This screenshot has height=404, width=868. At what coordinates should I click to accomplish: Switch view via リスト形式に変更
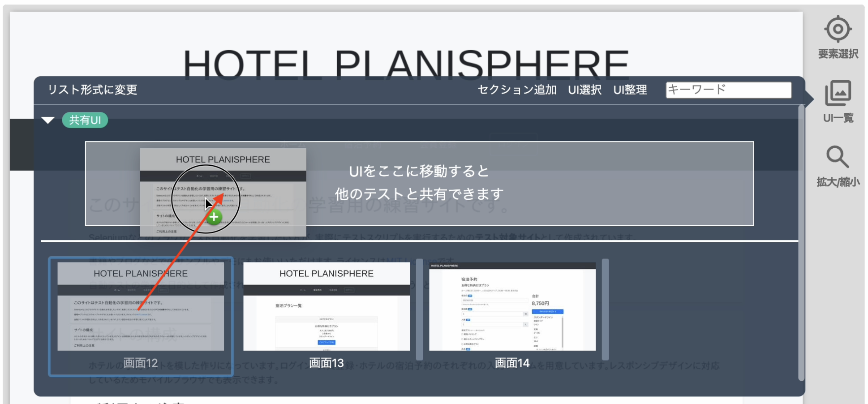(93, 90)
